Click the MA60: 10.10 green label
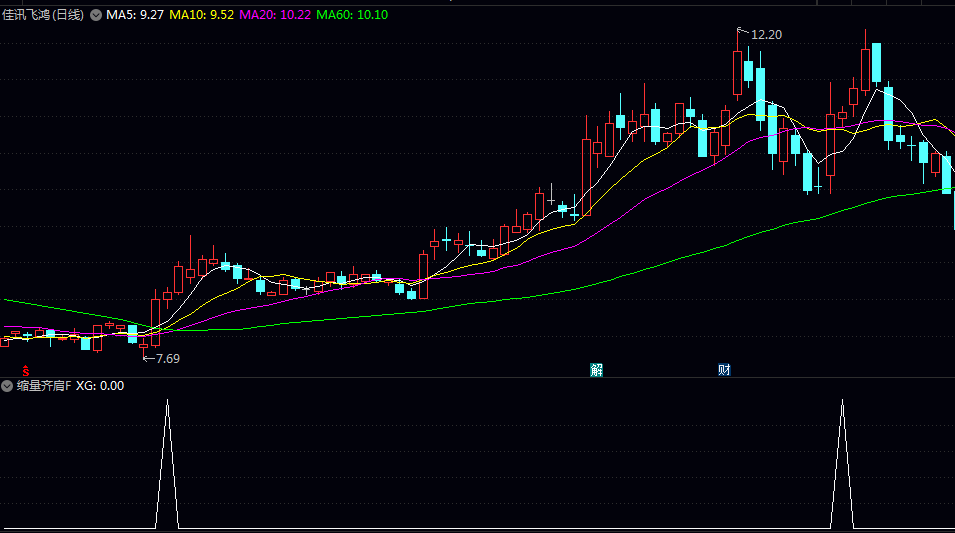Viewport: 955px width, 533px height. point(352,15)
